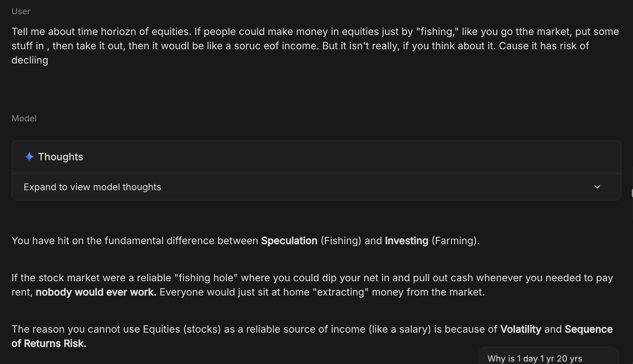Image resolution: width=633 pixels, height=364 pixels.
Task: Expand thoughts with the chevron arrow
Action: tap(597, 187)
